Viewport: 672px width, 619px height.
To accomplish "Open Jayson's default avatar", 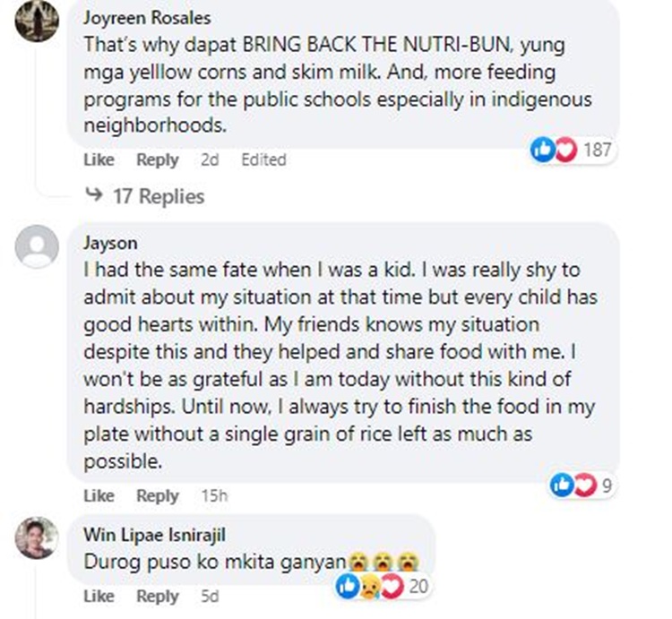I will pyautogui.click(x=37, y=246).
